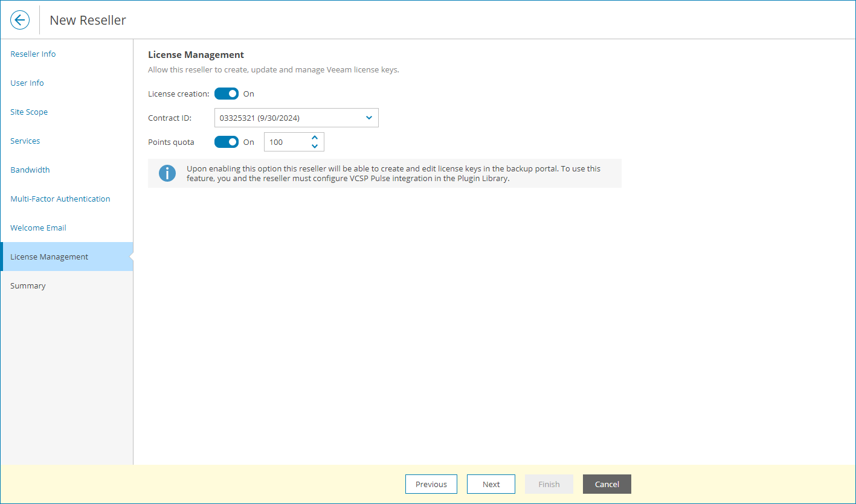Jump to the Summary step
This screenshot has height=504, width=856.
(x=28, y=285)
